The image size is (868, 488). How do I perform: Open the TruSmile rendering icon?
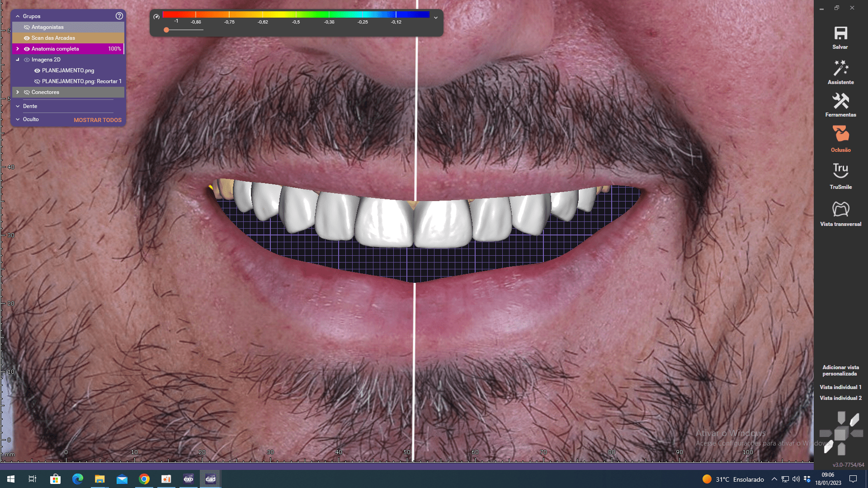(x=840, y=171)
